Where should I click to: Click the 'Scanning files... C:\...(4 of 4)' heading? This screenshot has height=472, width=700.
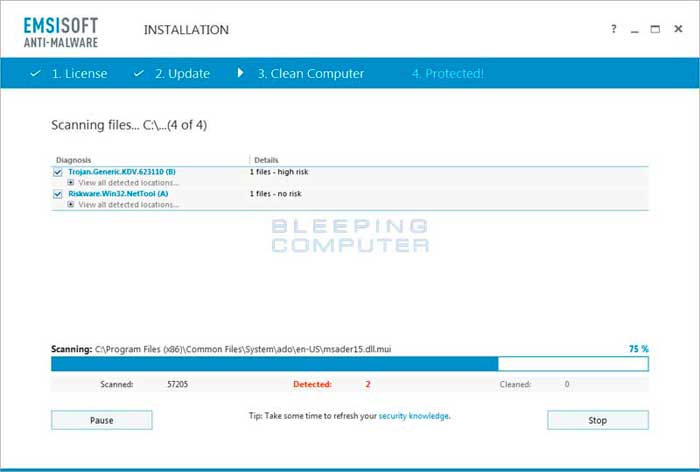click(129, 125)
